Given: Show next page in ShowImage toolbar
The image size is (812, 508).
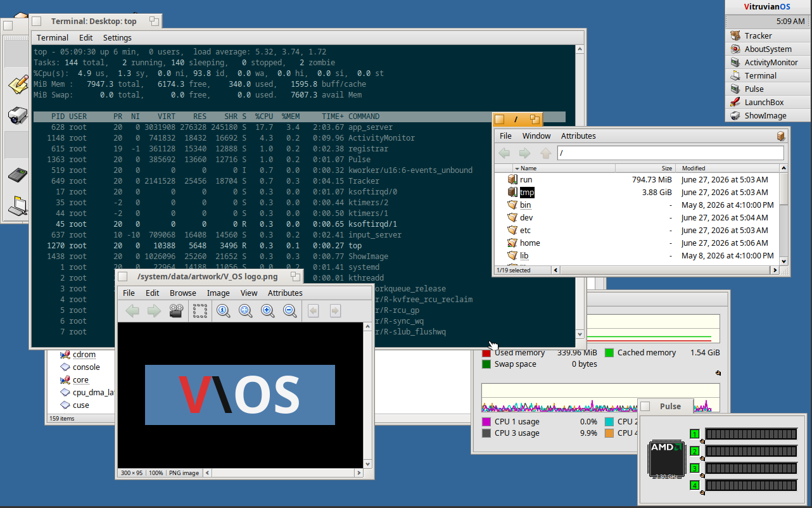Looking at the screenshot, I should (x=335, y=311).
